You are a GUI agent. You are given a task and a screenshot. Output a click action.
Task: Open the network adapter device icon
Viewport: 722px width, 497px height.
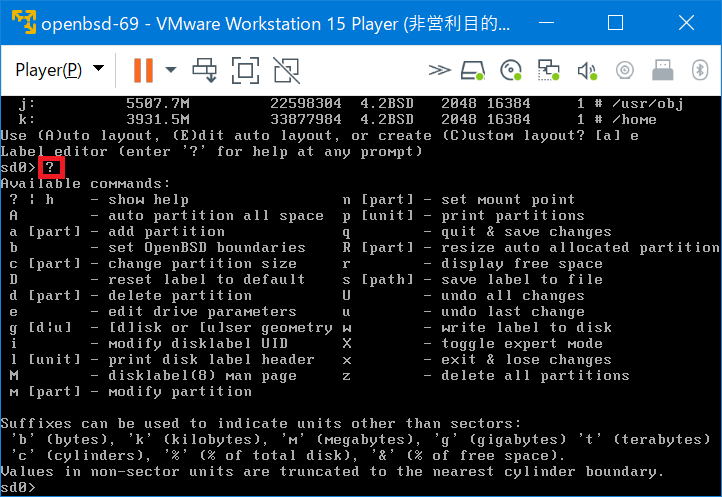pos(548,70)
